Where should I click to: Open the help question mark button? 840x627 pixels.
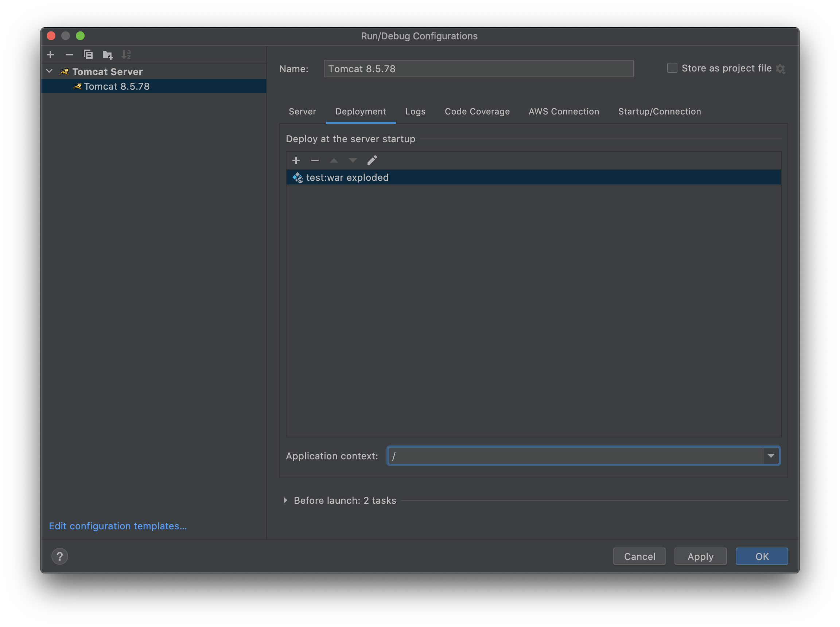[59, 556]
